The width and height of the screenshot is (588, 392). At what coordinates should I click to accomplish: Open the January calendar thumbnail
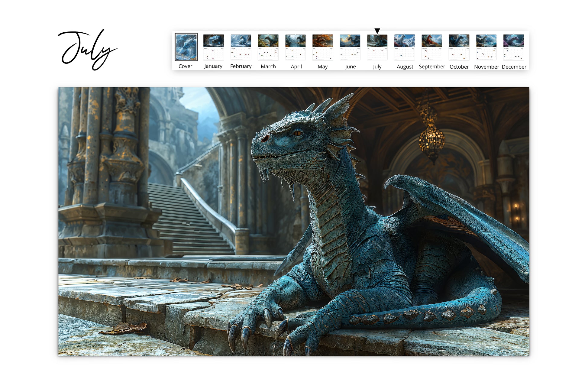click(214, 47)
